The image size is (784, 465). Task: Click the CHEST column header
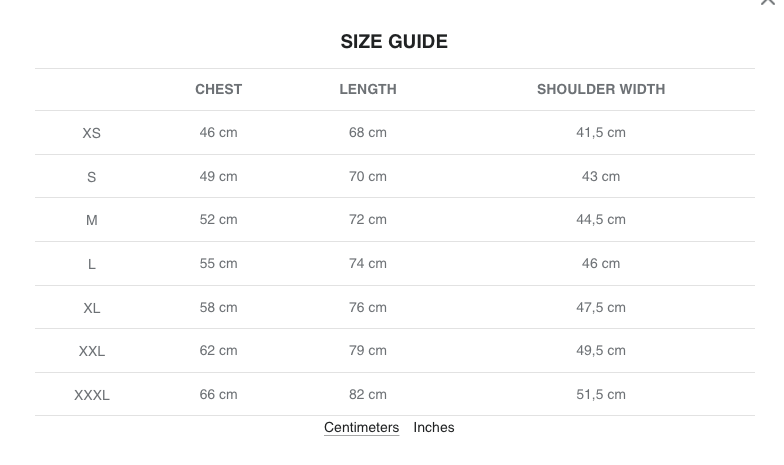coord(218,89)
